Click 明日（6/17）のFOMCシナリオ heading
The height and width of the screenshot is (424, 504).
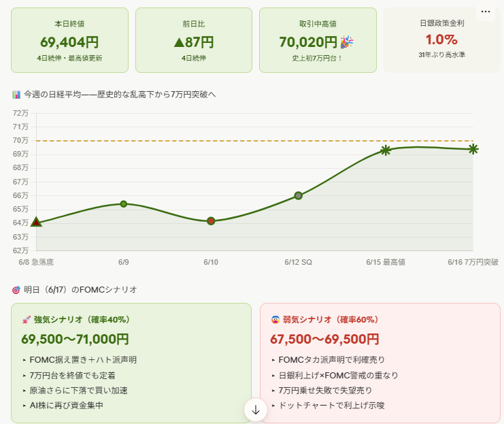click(x=80, y=290)
